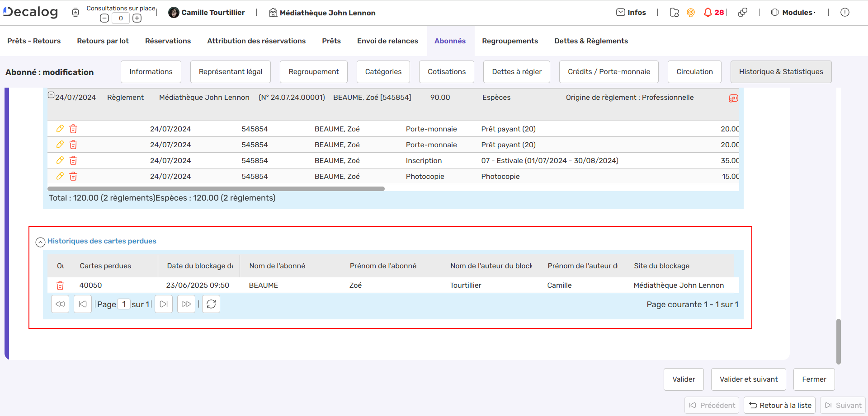The image size is (868, 416).
Task: Click the red receipt icon on the règlement row
Action: pos(734,98)
